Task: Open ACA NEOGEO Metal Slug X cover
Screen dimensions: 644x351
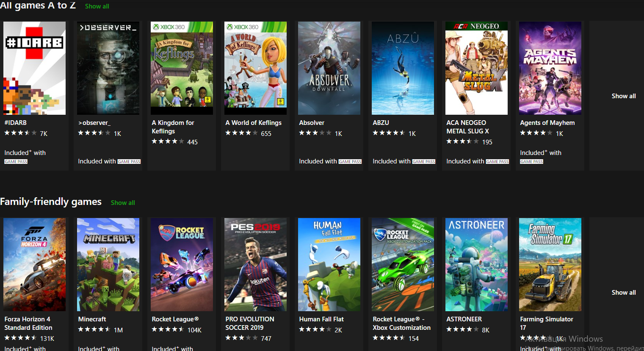Action: [x=476, y=68]
